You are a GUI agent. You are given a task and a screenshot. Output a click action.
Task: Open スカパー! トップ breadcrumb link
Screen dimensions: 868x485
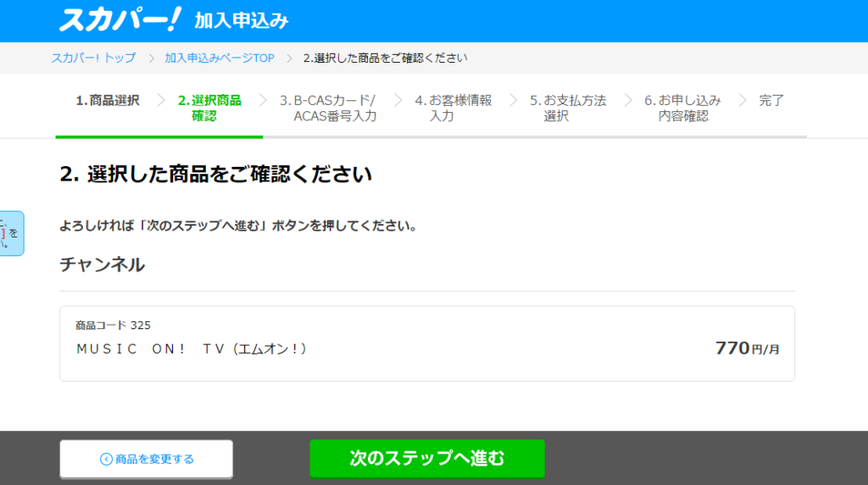(x=93, y=59)
